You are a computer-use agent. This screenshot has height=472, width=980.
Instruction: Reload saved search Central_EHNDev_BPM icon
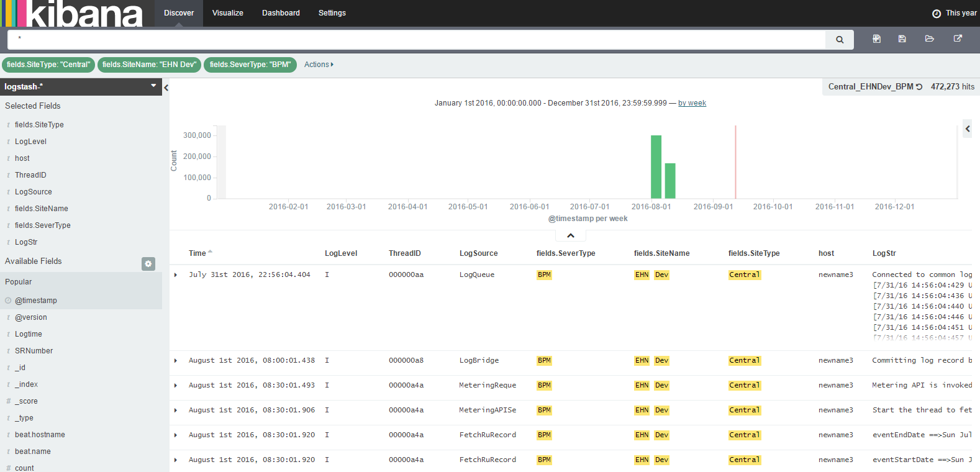coord(919,87)
